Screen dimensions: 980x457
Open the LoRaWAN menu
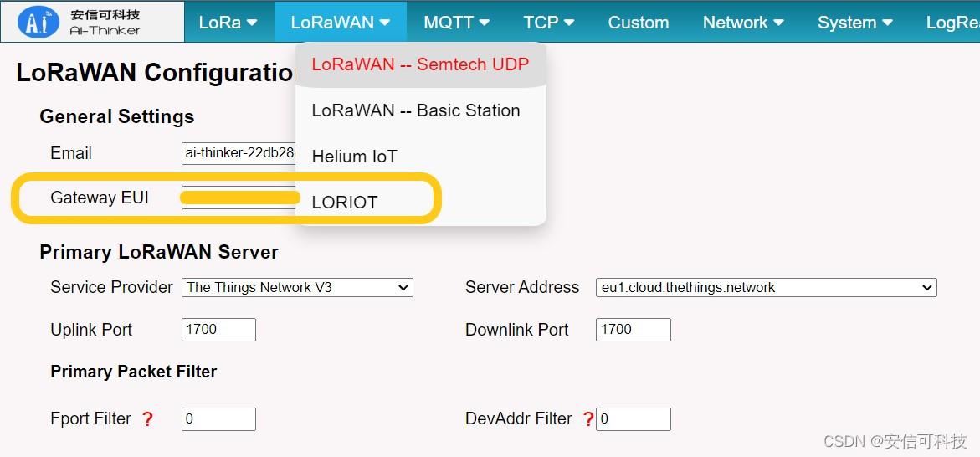(340, 23)
